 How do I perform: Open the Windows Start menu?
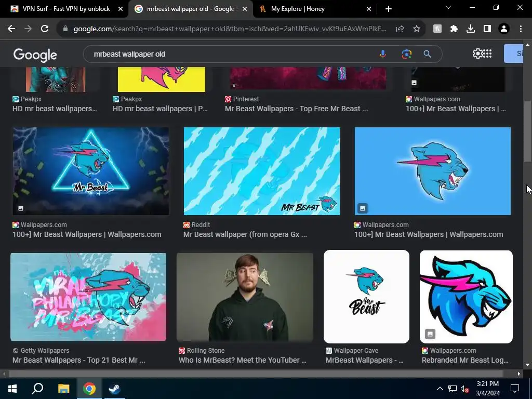tap(12, 389)
